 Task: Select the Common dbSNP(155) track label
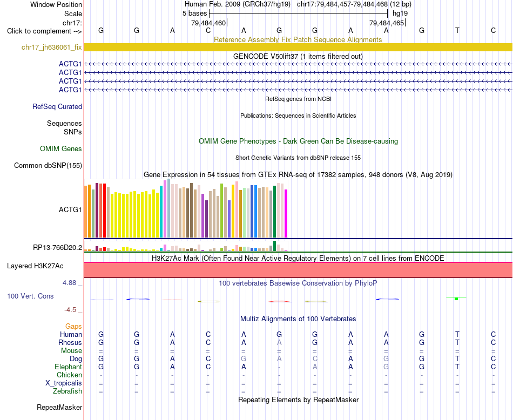pos(48,166)
